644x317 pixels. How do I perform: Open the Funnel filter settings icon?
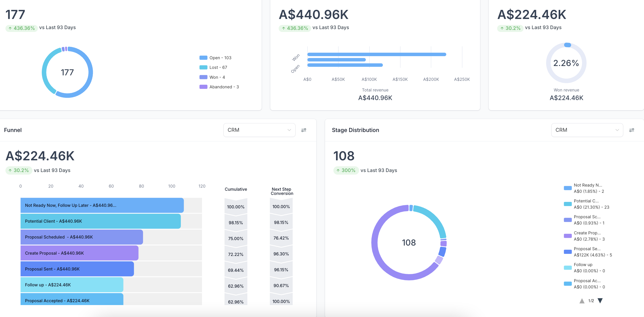[x=304, y=130]
